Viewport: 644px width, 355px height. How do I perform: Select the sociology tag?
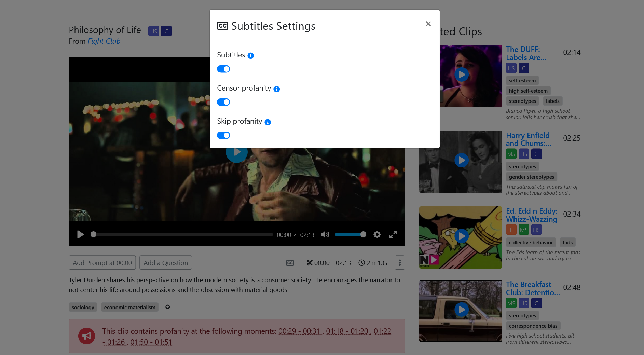click(83, 307)
